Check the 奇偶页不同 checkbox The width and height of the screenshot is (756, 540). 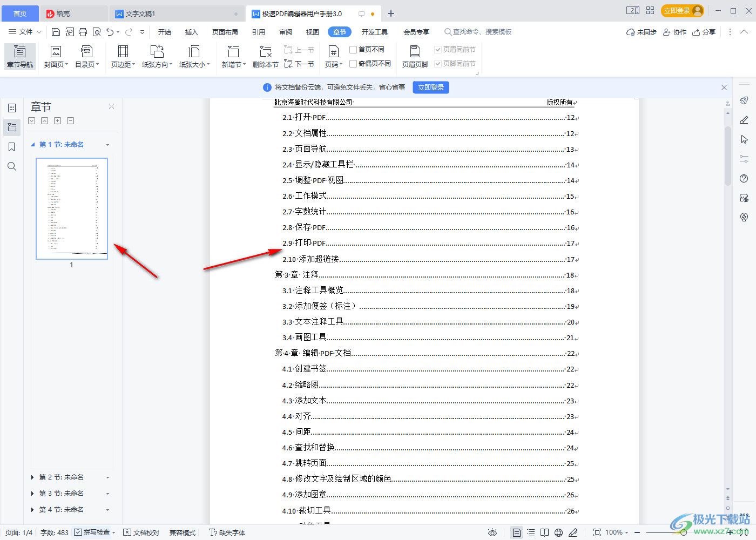[353, 64]
